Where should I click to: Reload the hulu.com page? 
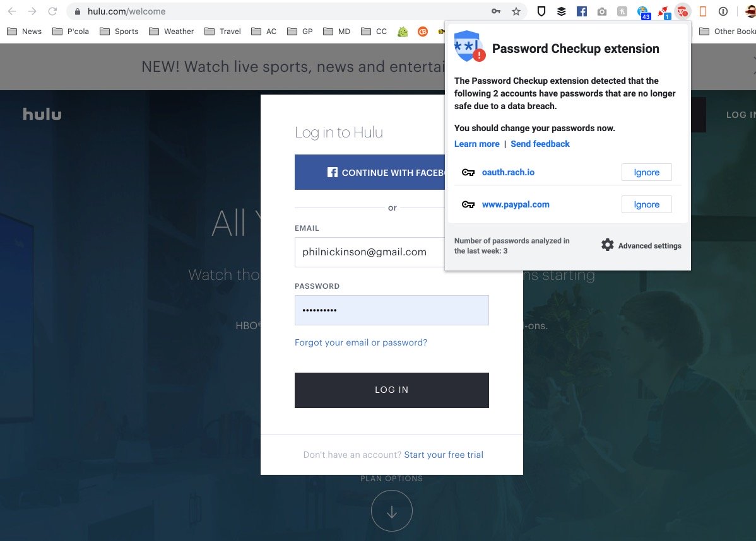[52, 11]
